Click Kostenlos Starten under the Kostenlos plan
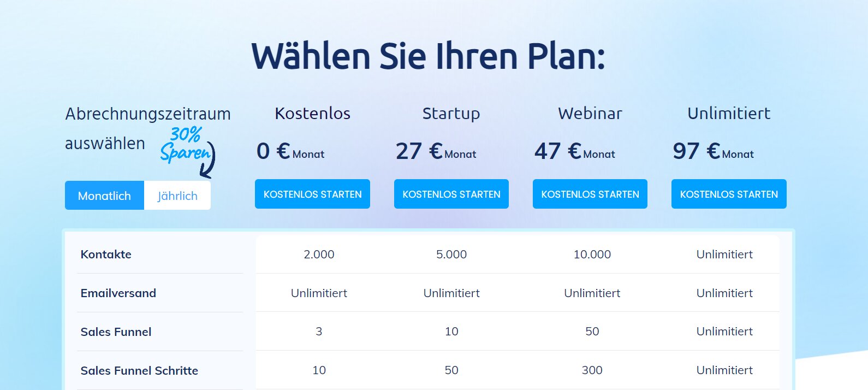The image size is (868, 390). coord(312,193)
